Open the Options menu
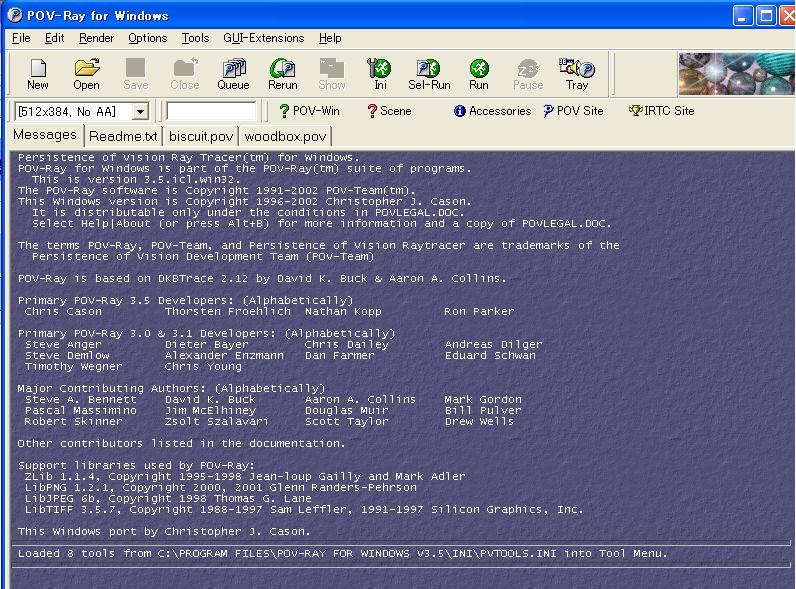This screenshot has height=589, width=796. tap(147, 38)
